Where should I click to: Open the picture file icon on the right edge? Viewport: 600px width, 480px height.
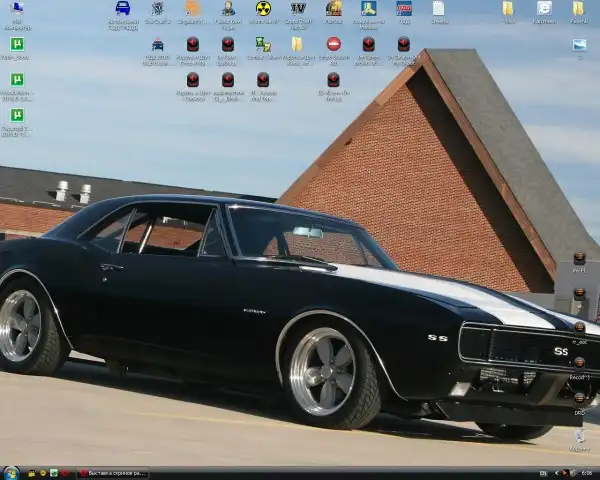point(579,45)
